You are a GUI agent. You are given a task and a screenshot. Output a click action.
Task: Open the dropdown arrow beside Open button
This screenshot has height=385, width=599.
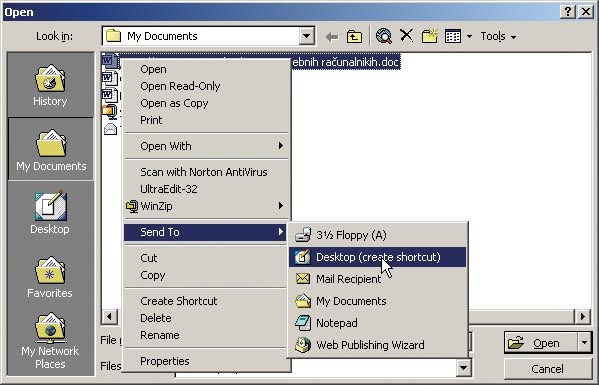[584, 343]
